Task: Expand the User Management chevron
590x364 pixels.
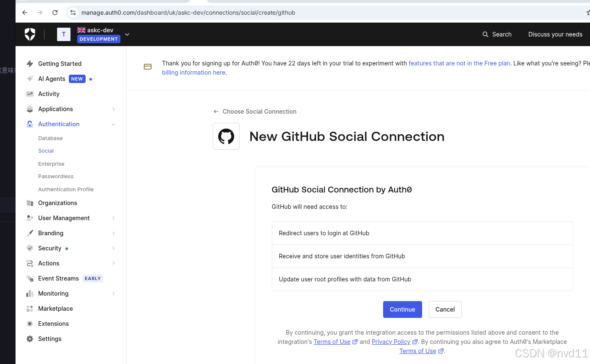Action: point(114,218)
